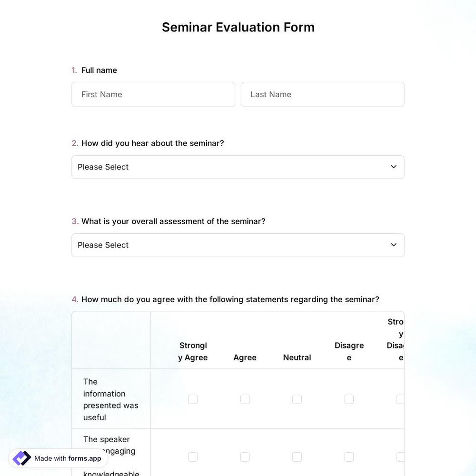
Task: Check 'Neutral' for information presented was useful
Action: pos(297,399)
